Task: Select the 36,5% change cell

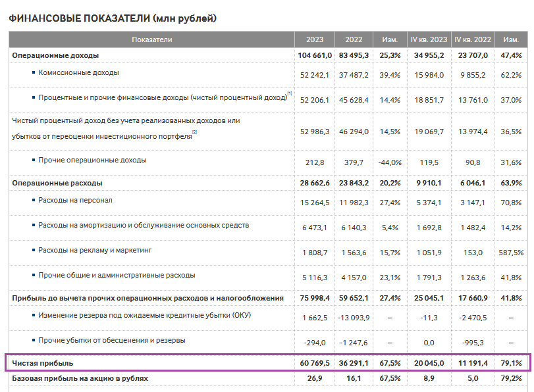Action: [x=511, y=132]
